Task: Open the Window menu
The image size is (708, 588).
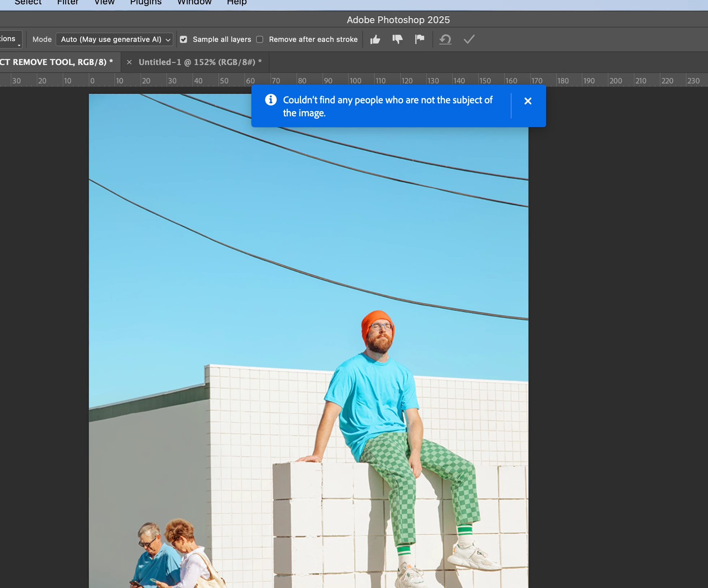Action: click(194, 3)
